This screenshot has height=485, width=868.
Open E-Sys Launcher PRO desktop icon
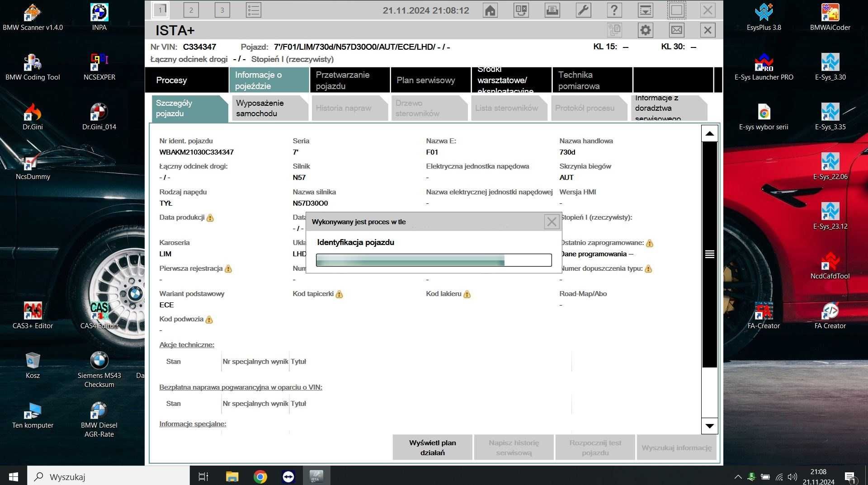(x=764, y=67)
